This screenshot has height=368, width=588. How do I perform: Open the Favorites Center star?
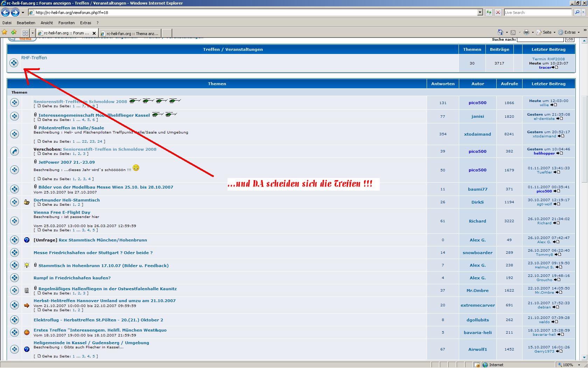coord(5,33)
